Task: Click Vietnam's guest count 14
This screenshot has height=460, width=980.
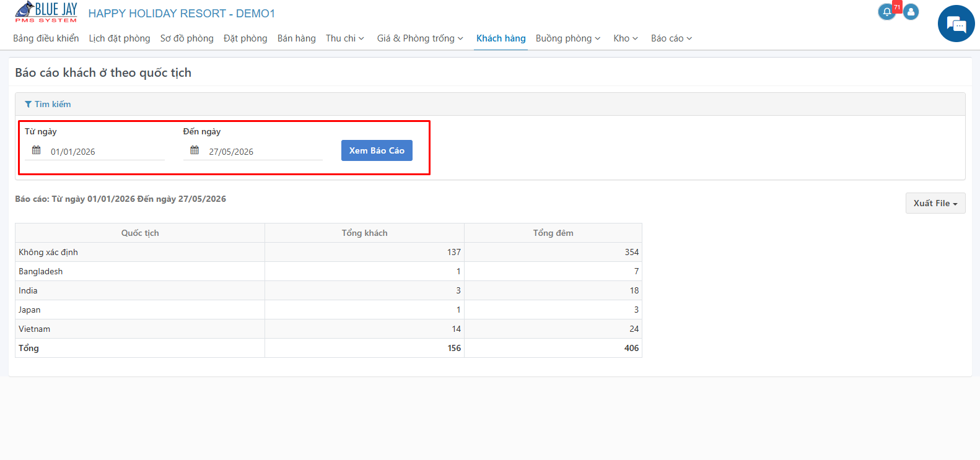Action: [x=457, y=329]
